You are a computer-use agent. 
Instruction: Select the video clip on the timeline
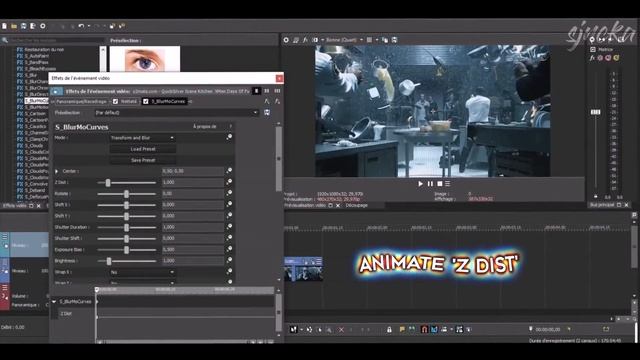pos(304,269)
